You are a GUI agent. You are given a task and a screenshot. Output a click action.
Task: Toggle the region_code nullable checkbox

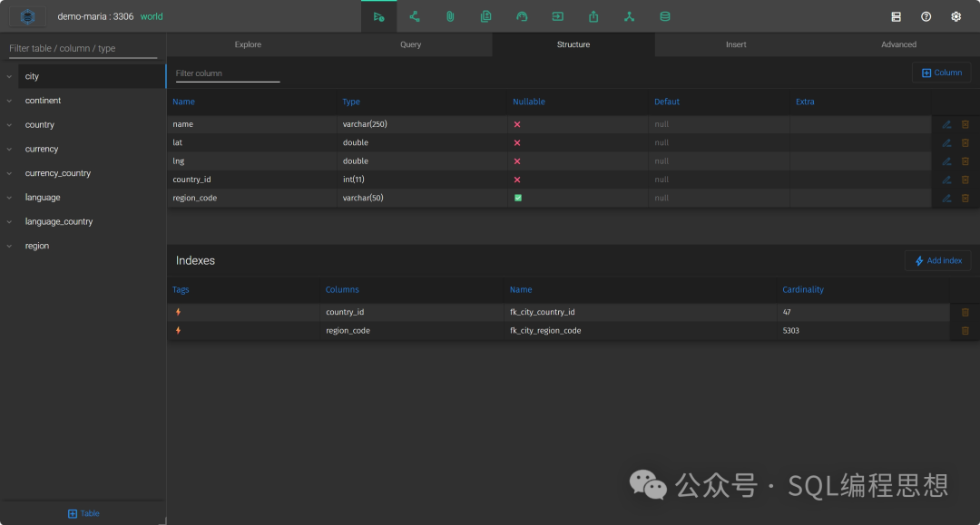[x=517, y=198]
